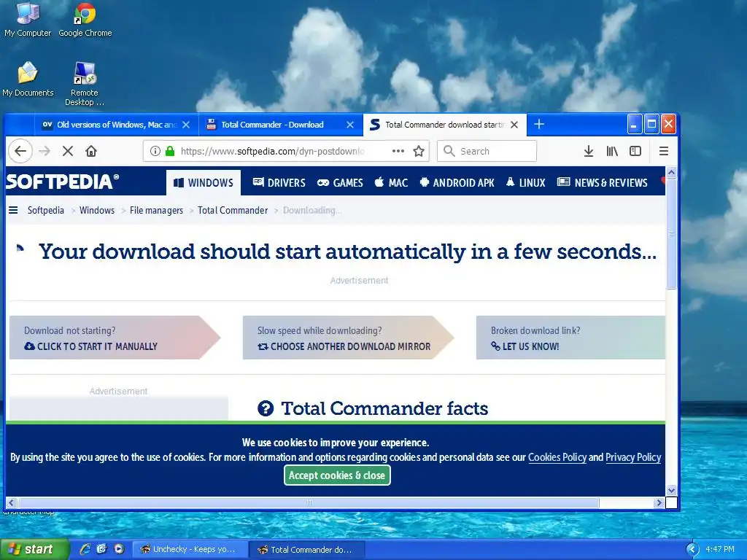Select the My Documents desktop icon
The height and width of the screenshot is (560, 747).
pyautogui.click(x=28, y=79)
